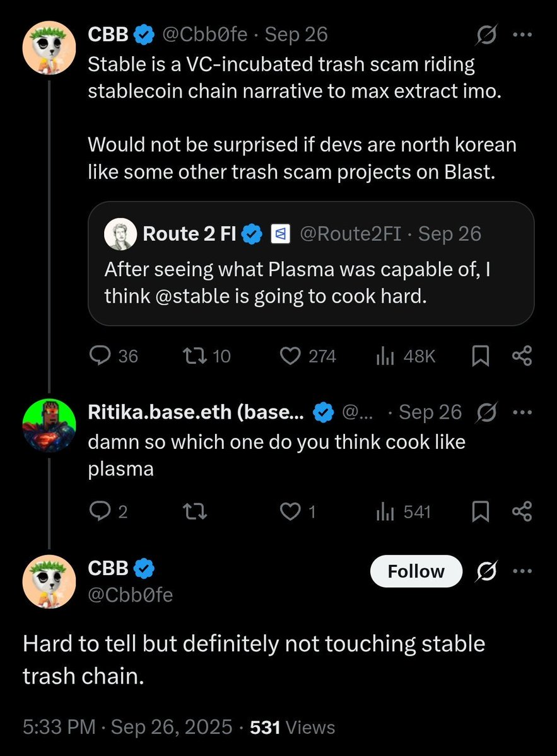The image size is (557, 756).
Task: Reply to Ritika.base.eth's comment
Action: pyautogui.click(x=100, y=511)
